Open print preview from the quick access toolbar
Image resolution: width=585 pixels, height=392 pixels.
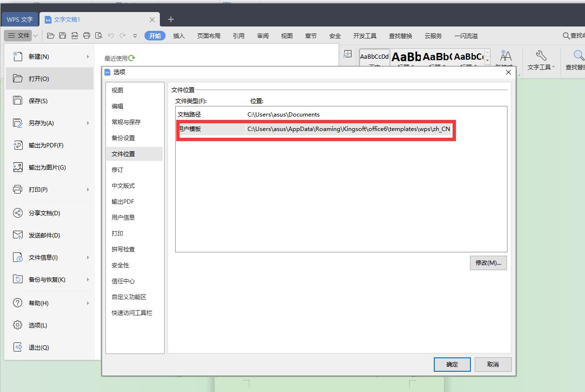99,36
